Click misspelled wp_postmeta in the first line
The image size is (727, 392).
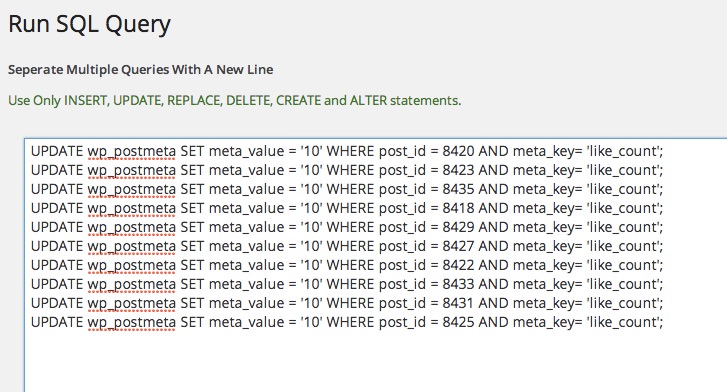(x=132, y=152)
